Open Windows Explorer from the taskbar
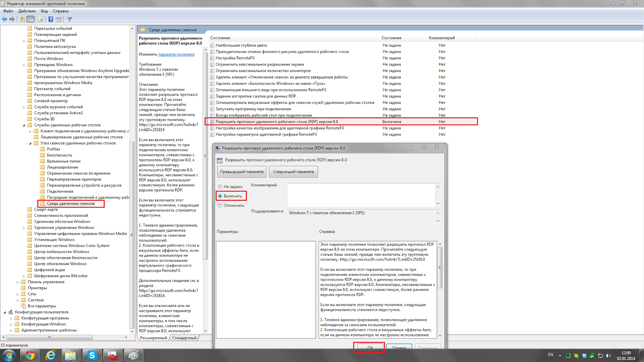644x362 pixels. [x=70, y=355]
